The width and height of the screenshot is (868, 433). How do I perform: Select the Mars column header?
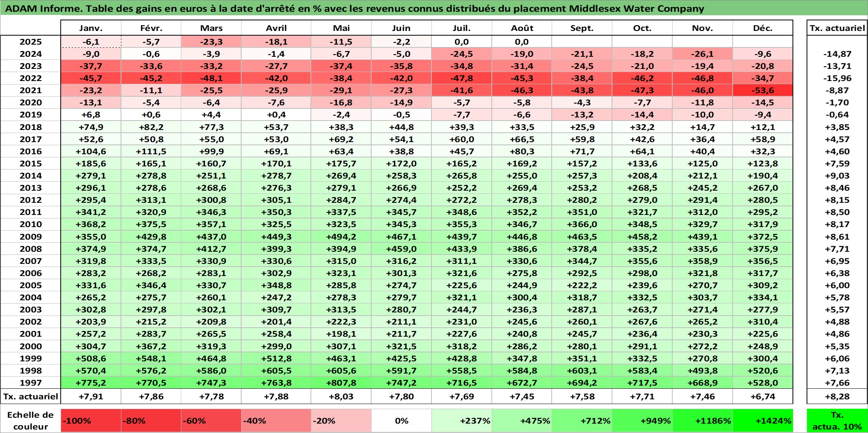211,28
